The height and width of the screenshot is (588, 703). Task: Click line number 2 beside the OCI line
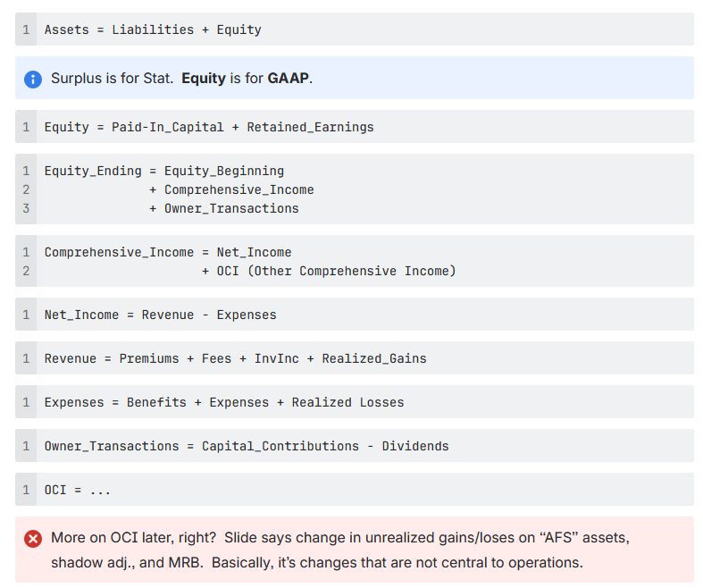(27, 271)
